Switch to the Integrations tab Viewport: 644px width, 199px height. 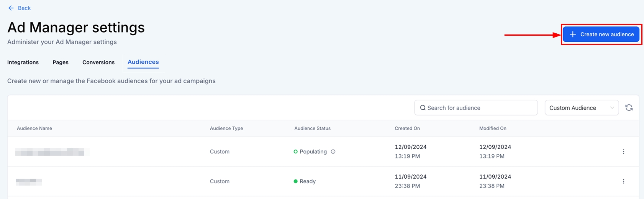(23, 62)
